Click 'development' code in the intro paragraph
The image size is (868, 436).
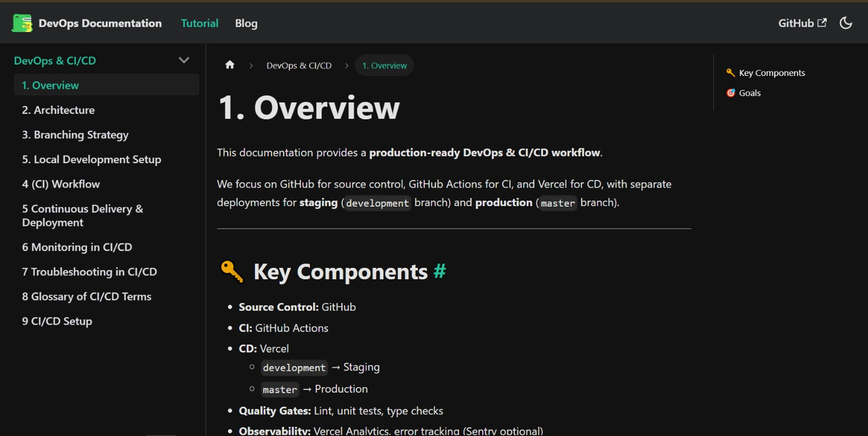tap(377, 203)
